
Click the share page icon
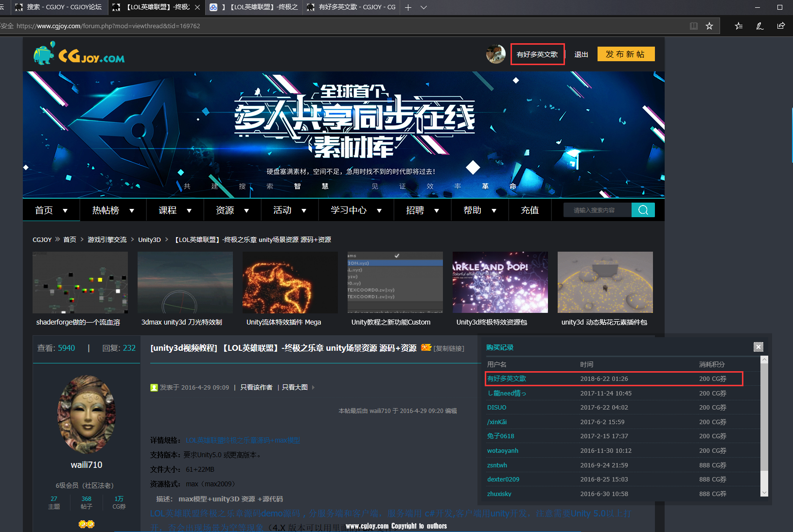click(781, 26)
